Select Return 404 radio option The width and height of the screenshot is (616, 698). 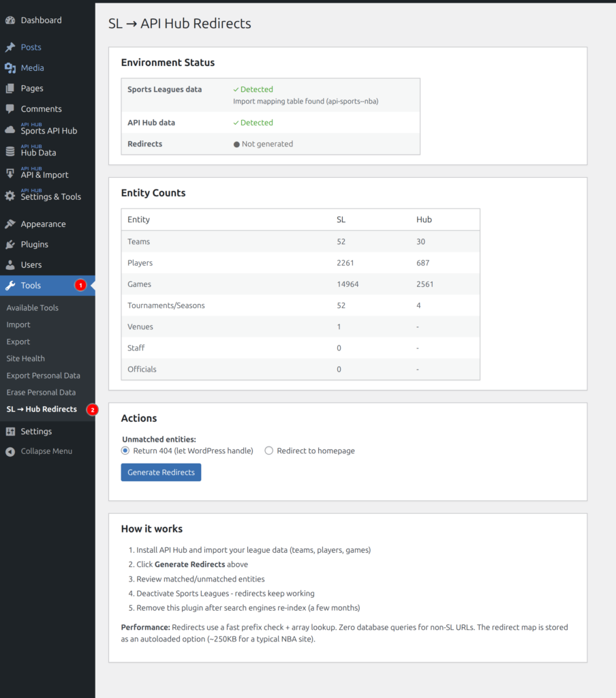tap(125, 451)
